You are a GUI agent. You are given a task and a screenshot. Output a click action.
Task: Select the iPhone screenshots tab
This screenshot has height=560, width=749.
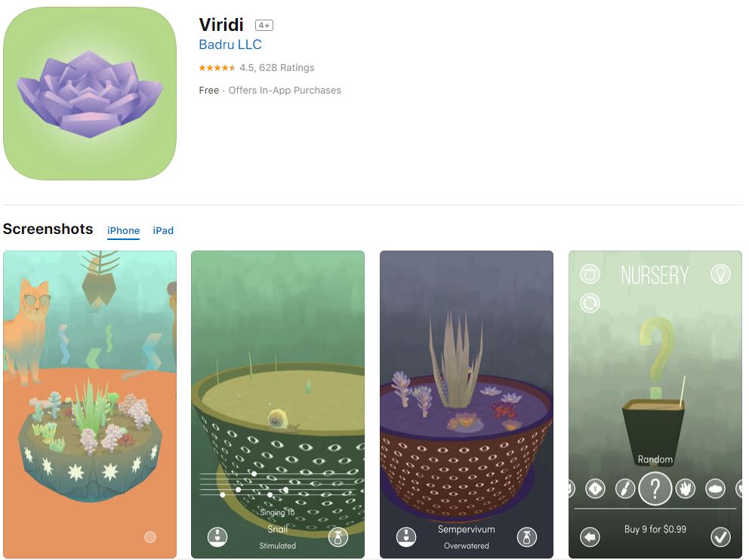(123, 231)
